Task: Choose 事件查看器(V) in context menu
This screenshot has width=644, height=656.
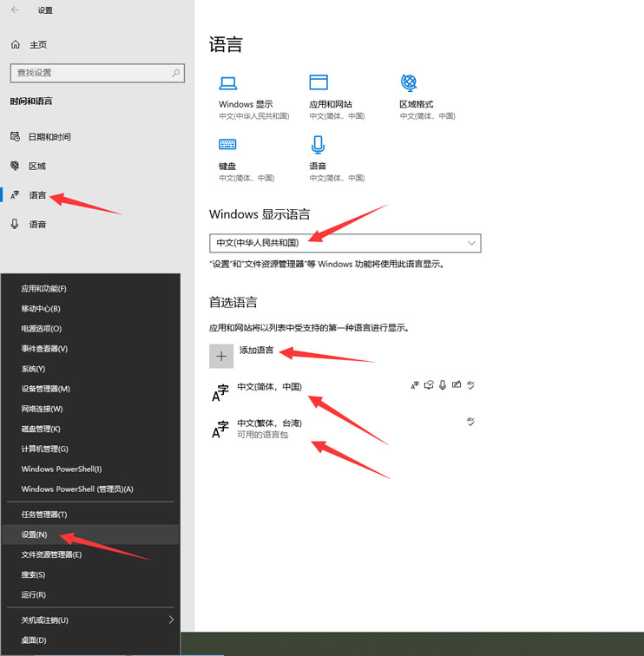Action: [44, 349]
